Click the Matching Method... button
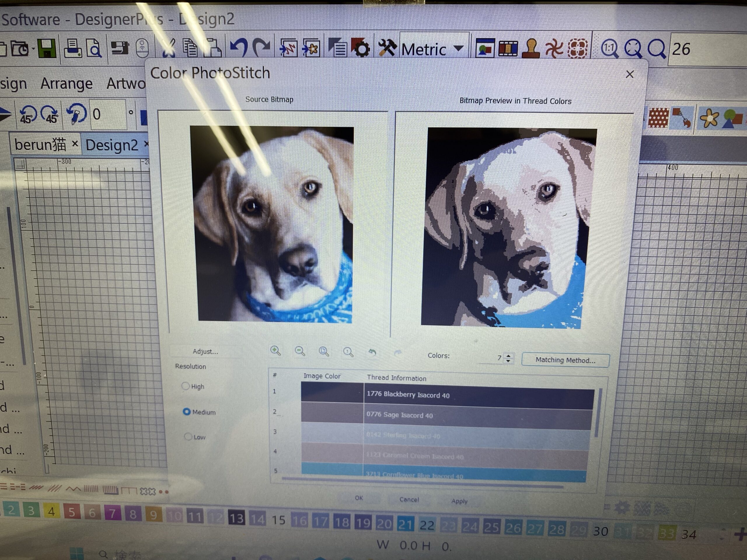Image resolution: width=747 pixels, height=560 pixels. click(565, 360)
